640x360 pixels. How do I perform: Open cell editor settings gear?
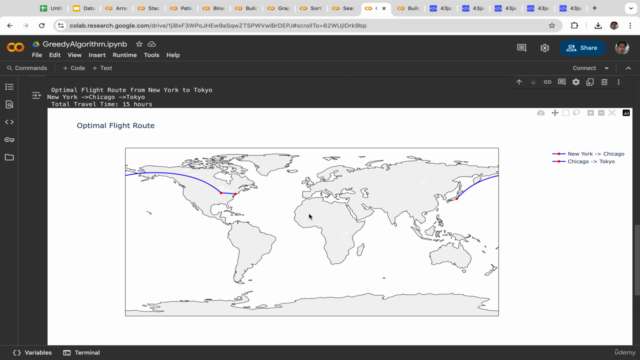coord(576,82)
